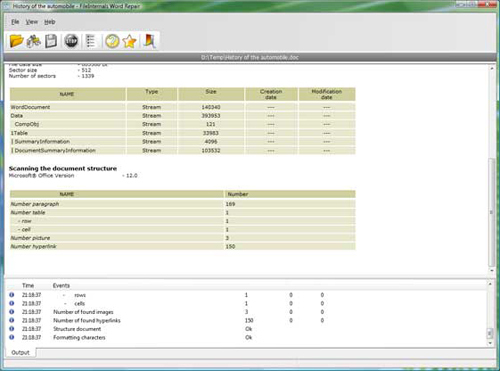
Task: Click info icon beside rows event
Action: point(12,295)
